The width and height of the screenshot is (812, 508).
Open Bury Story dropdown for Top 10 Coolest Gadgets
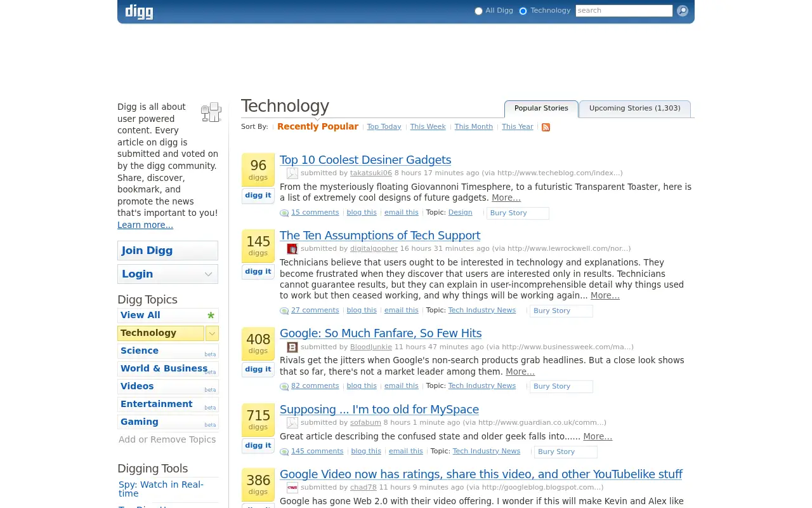click(x=518, y=213)
